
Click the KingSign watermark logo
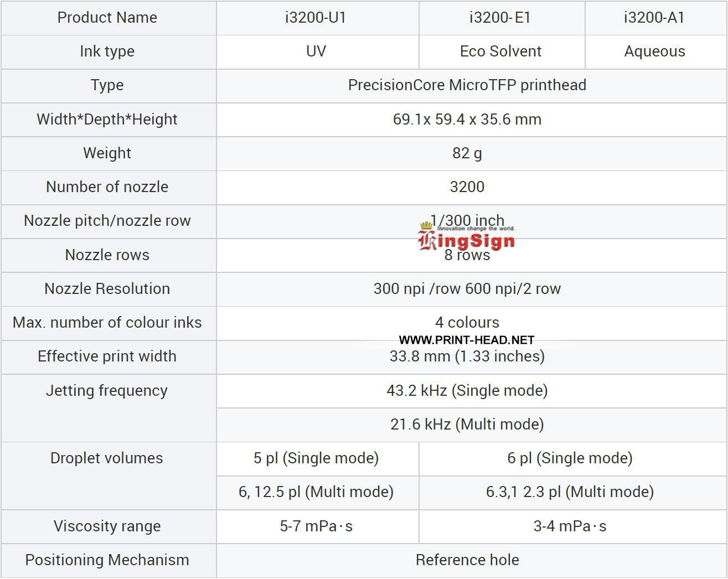[467, 239]
